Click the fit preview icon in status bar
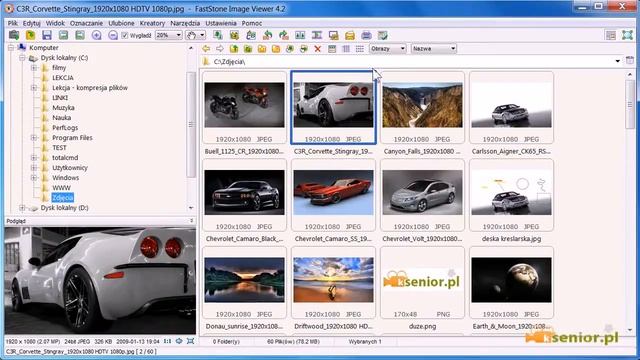The height and width of the screenshot is (360, 640). coord(190,341)
